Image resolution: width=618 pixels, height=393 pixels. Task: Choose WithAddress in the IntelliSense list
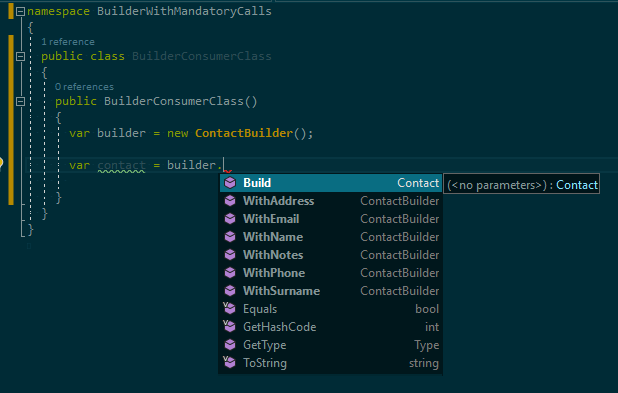[x=331, y=201]
